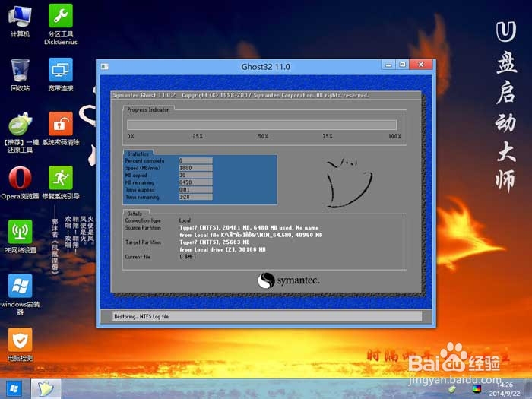532x399 pixels.
Task: Click the MB remaining value 6450
Action: (195, 182)
